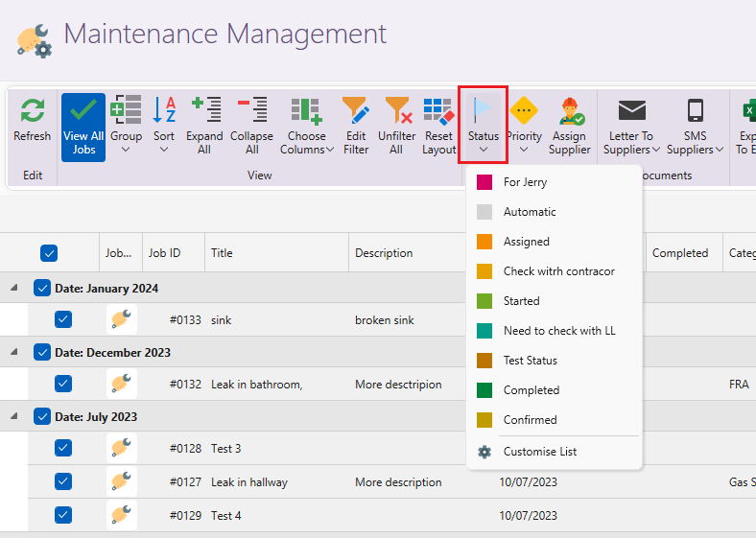Click the pink For Jerry color swatch

484,182
